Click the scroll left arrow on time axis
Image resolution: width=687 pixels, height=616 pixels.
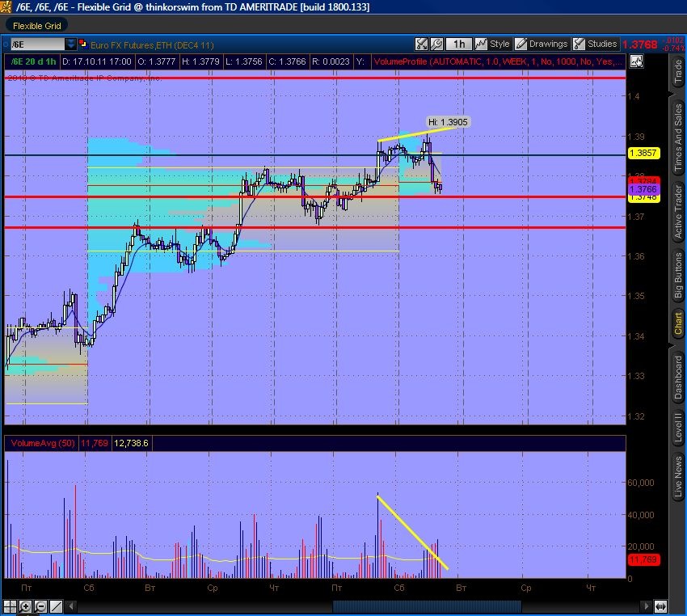click(x=71, y=606)
